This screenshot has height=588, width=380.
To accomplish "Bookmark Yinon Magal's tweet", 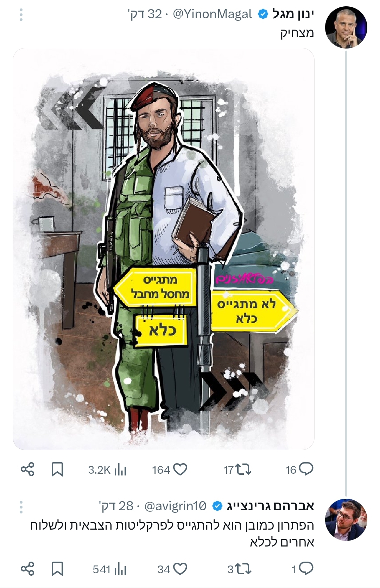I will pyautogui.click(x=57, y=469).
